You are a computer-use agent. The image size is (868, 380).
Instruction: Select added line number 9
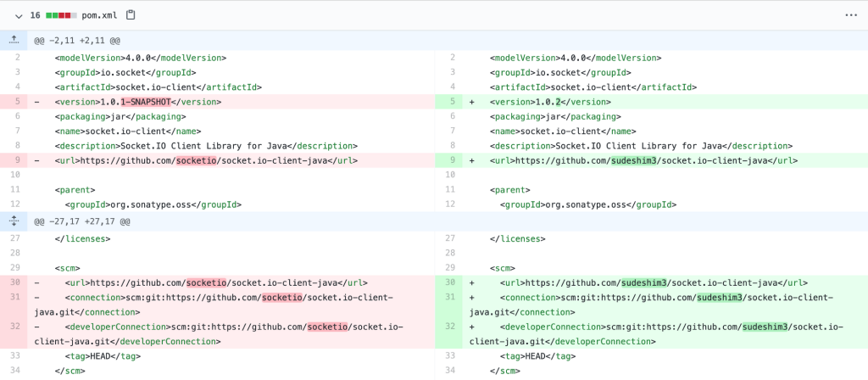point(449,161)
